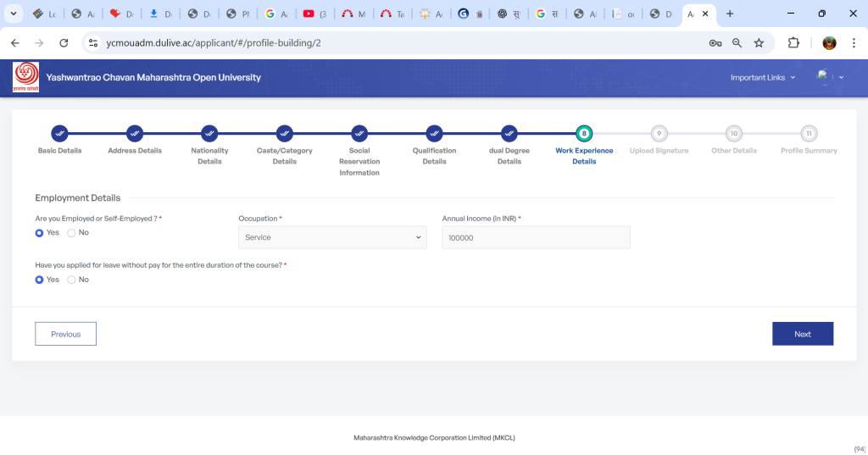The height and width of the screenshot is (455, 868).
Task: Click the Annual Income input field
Action: click(x=536, y=238)
